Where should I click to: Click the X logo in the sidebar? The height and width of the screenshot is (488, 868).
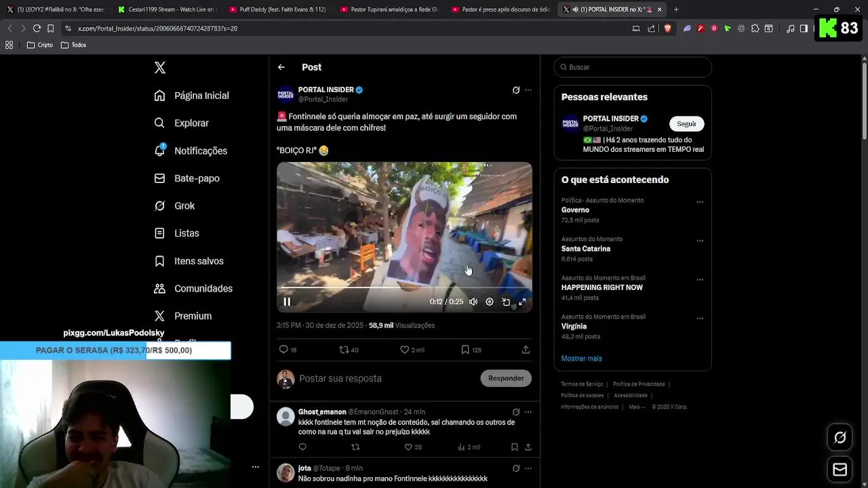tap(160, 68)
